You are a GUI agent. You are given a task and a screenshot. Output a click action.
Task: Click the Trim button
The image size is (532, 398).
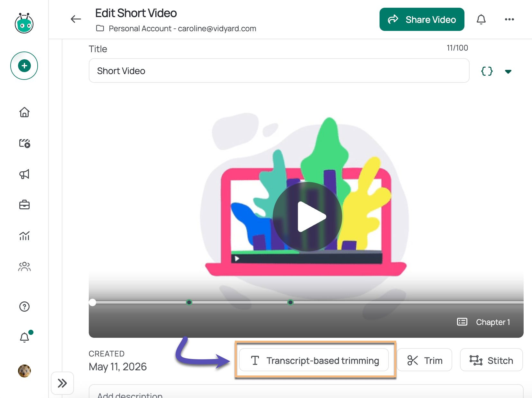pos(424,360)
